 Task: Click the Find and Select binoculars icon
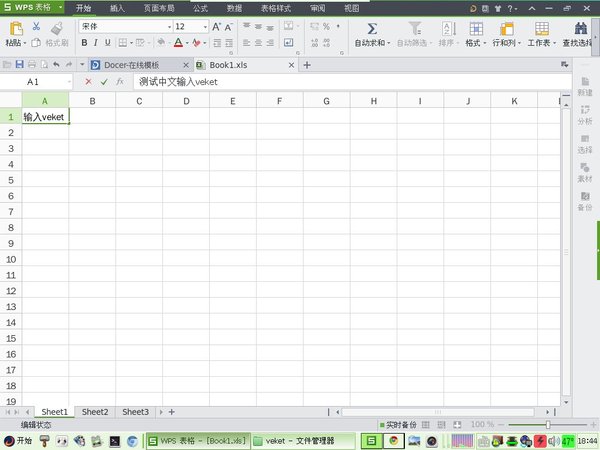coord(581,28)
